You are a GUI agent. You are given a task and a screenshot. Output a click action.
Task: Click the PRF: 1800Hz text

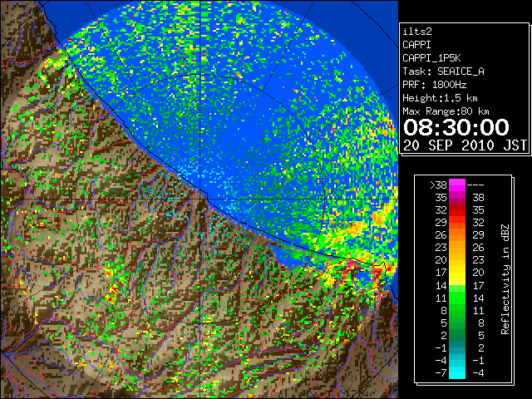[434, 85]
